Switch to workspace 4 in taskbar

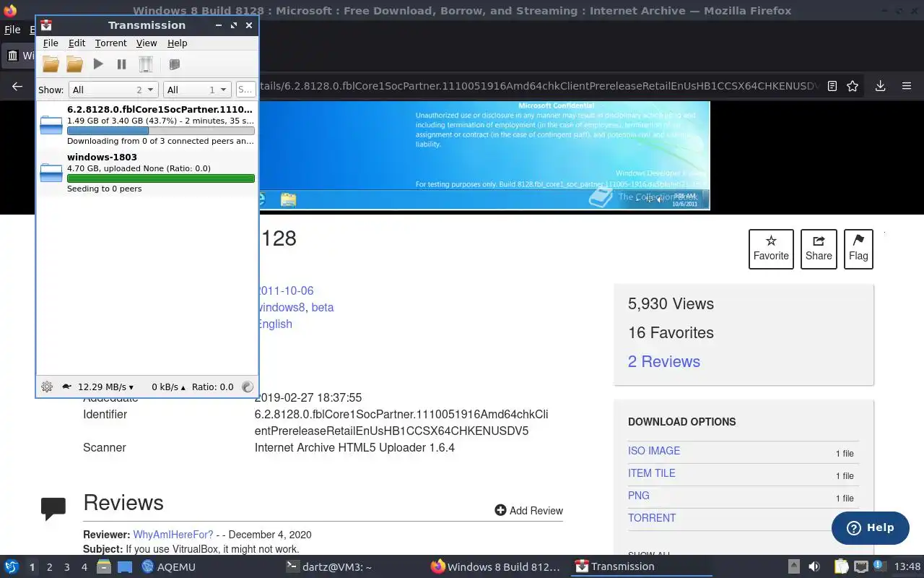click(84, 567)
